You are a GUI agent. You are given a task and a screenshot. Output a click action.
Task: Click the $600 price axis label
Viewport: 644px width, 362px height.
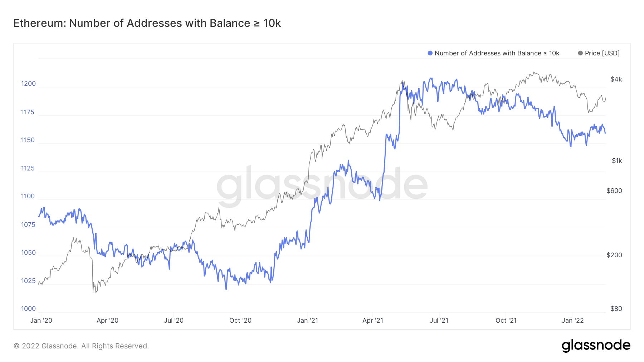click(x=614, y=191)
